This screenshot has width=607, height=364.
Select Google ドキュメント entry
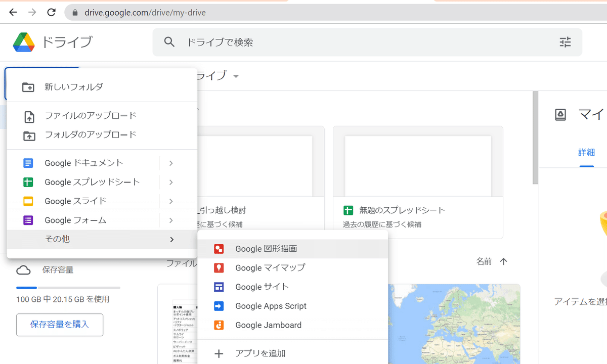102,163
